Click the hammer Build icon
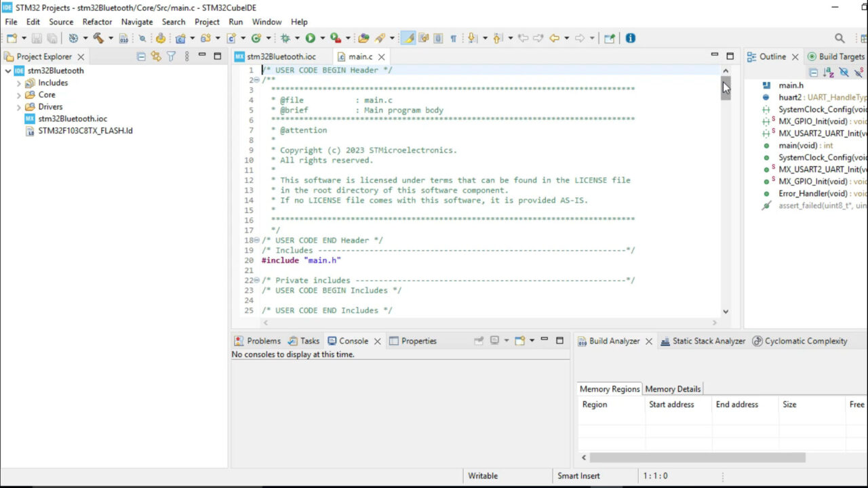Viewport: 868px width, 488px height. [x=98, y=39]
